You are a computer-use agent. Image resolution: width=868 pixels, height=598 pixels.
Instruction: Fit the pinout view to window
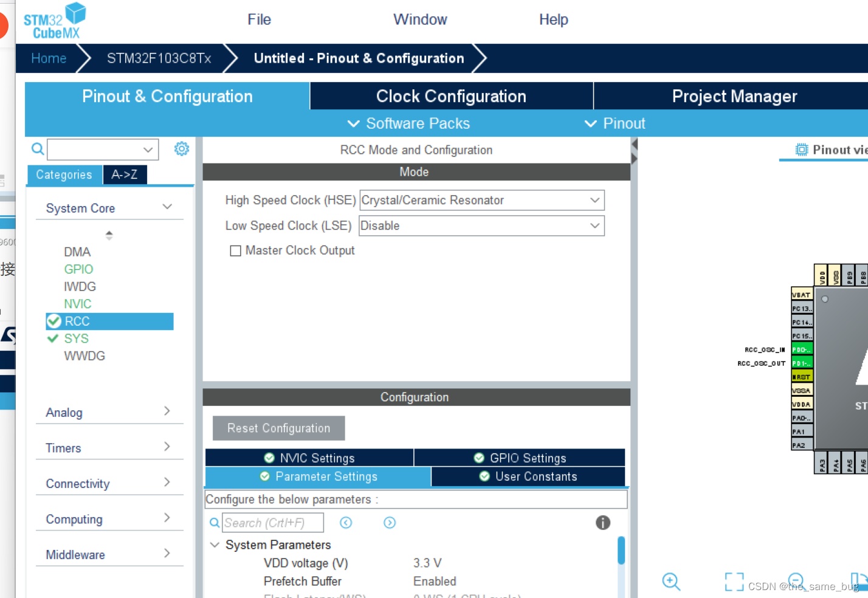click(734, 582)
